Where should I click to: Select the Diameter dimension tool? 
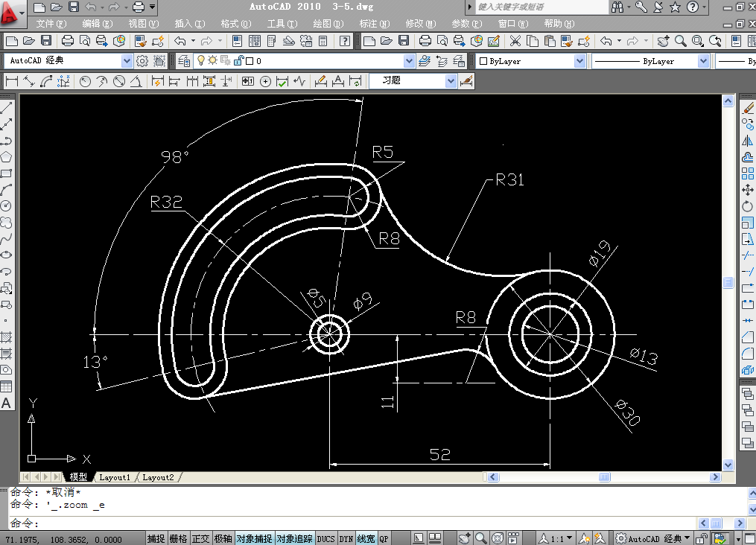(119, 81)
